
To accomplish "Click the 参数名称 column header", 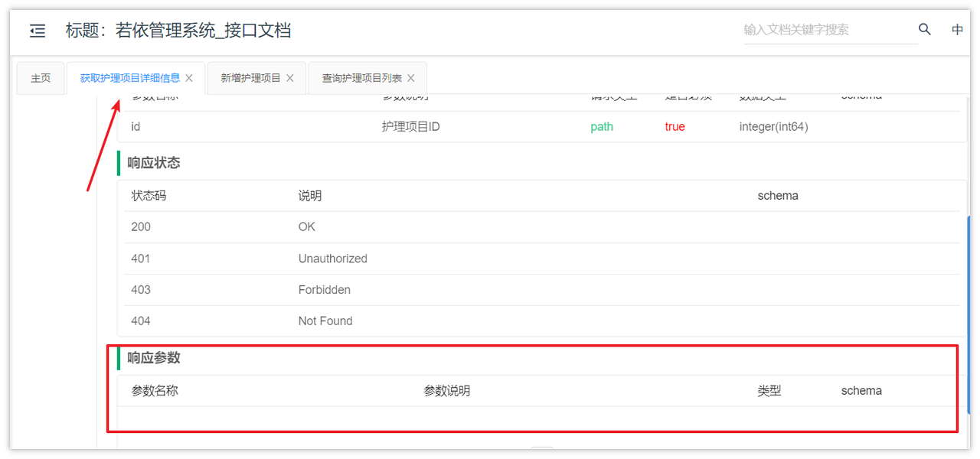I will [155, 391].
